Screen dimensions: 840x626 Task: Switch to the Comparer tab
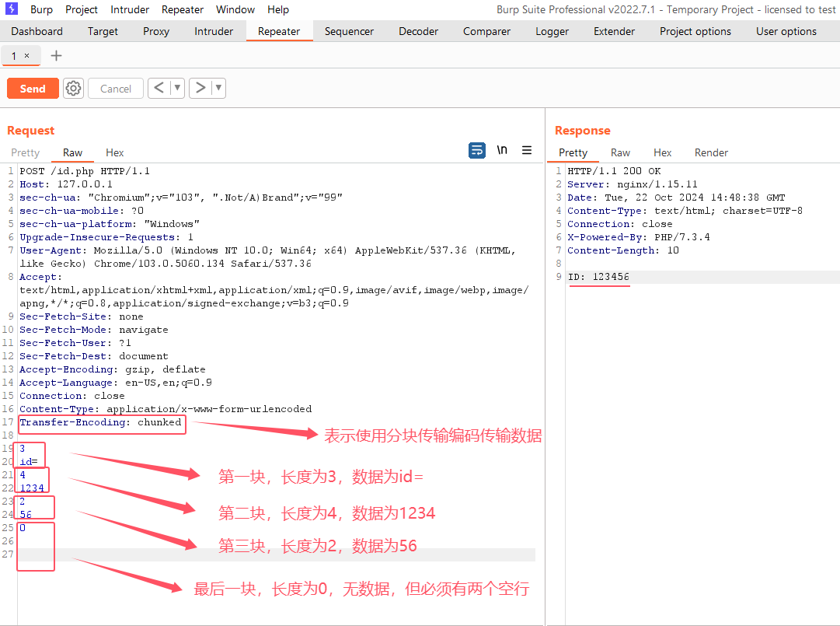(x=487, y=32)
